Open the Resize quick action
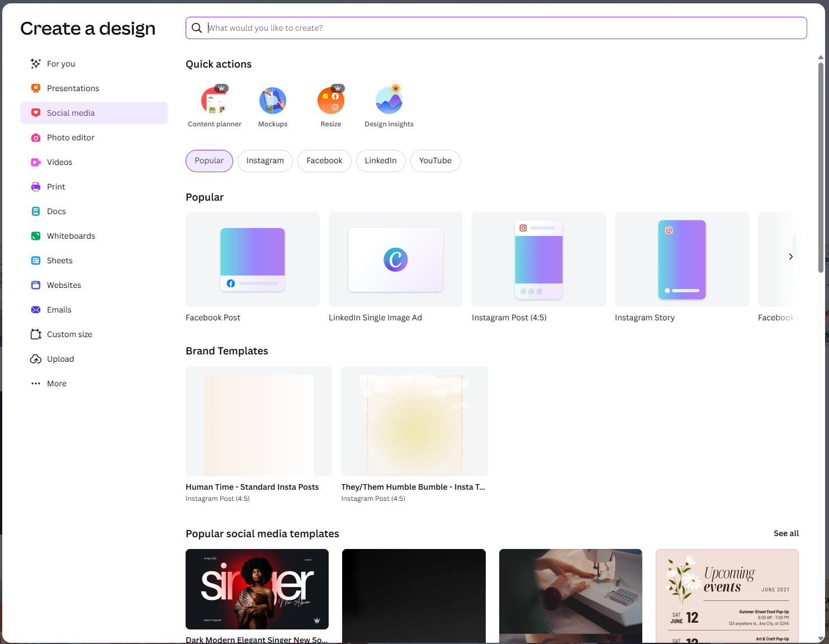This screenshot has width=829, height=644. [331, 101]
